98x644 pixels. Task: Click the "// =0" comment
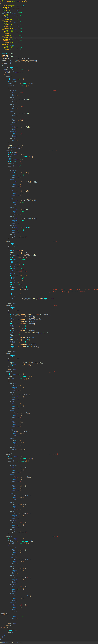tap(52, 372)
